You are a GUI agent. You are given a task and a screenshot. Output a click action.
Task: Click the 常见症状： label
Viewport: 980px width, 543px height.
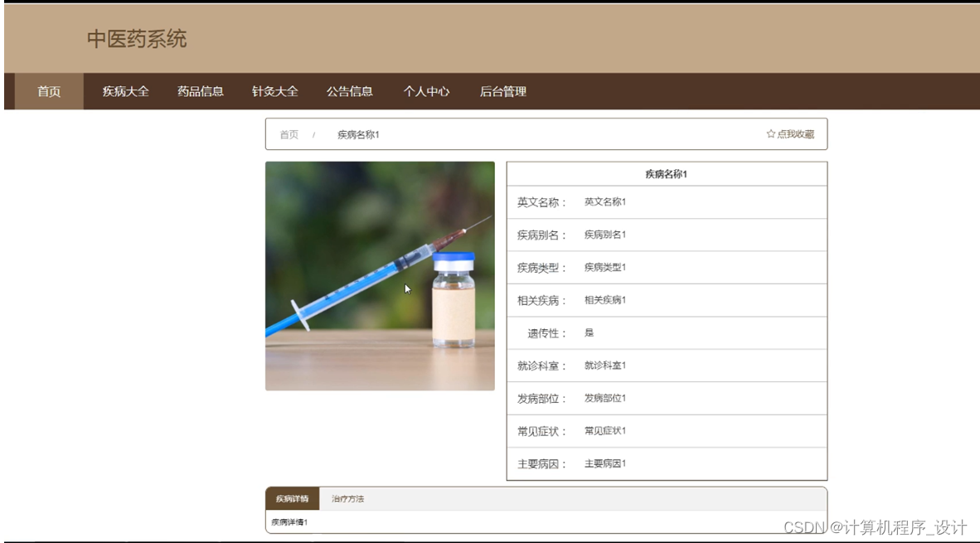542,431
